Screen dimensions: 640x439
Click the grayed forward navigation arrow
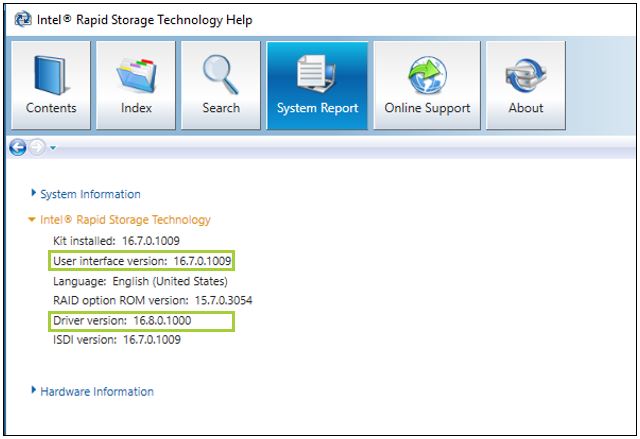tap(37, 147)
